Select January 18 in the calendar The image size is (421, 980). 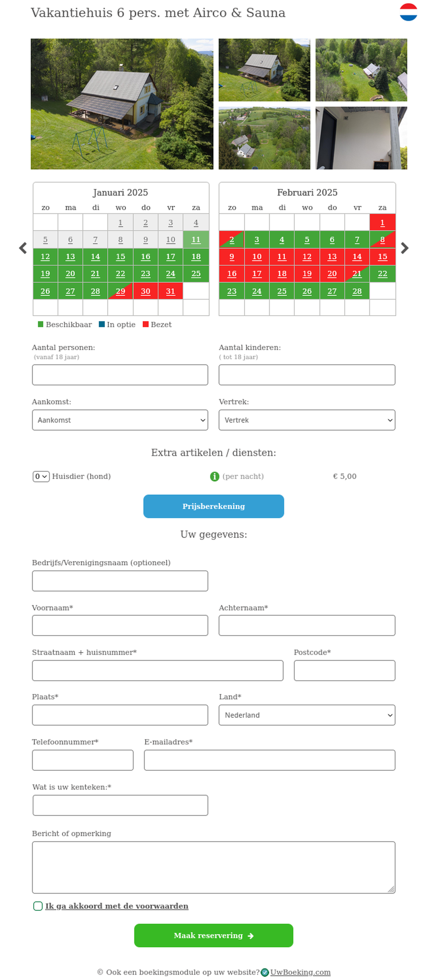pos(196,257)
